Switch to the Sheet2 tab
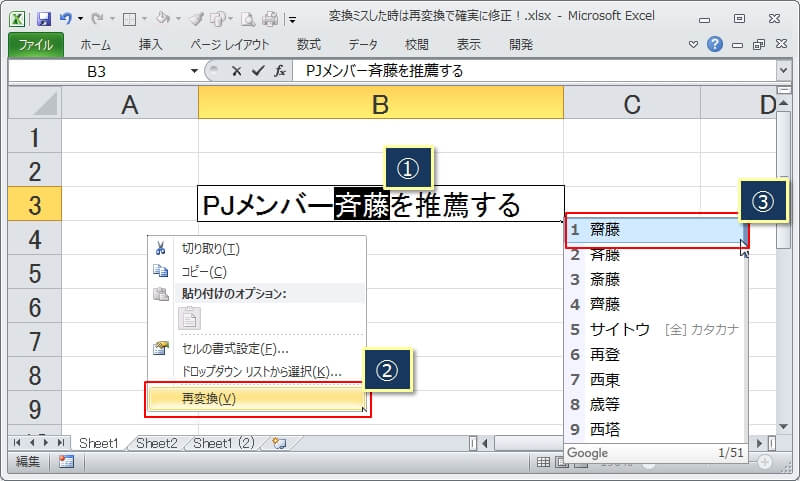The width and height of the screenshot is (800, 481). pyautogui.click(x=157, y=443)
